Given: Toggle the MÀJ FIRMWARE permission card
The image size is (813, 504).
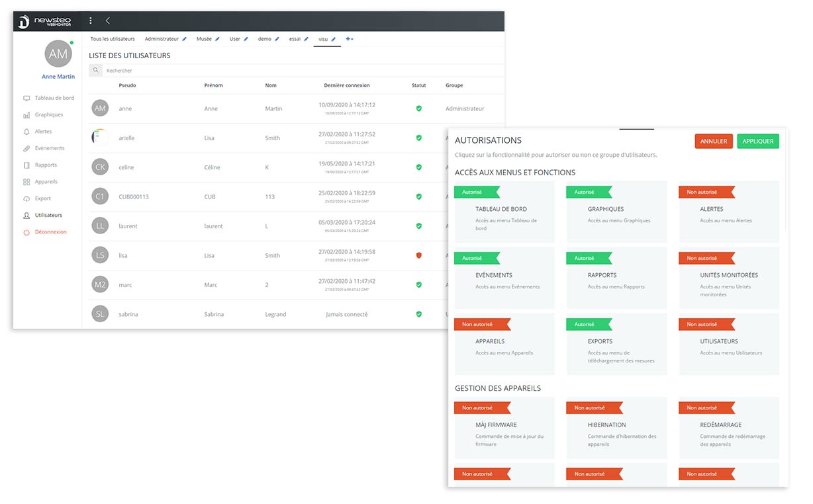Looking at the screenshot, I should pyautogui.click(x=504, y=428).
